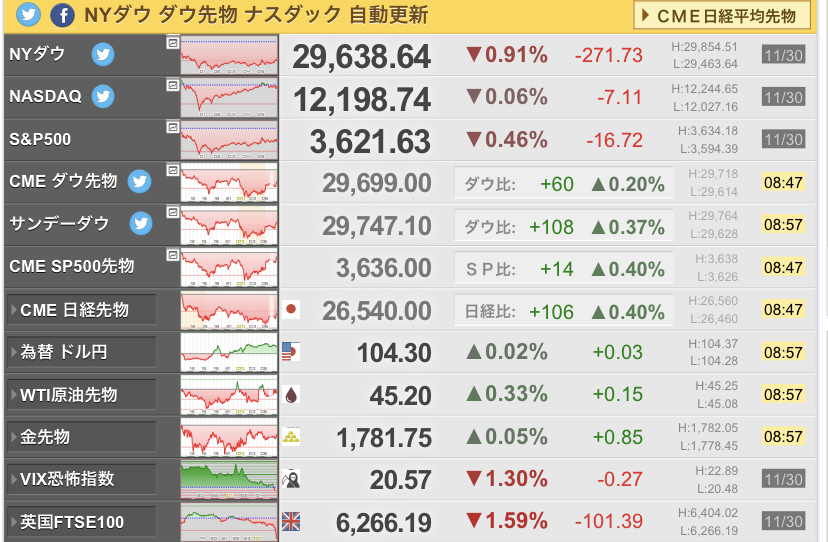Select the VIX恐怖指数 item
Image resolution: width=828 pixels, height=542 pixels.
pos(81,479)
